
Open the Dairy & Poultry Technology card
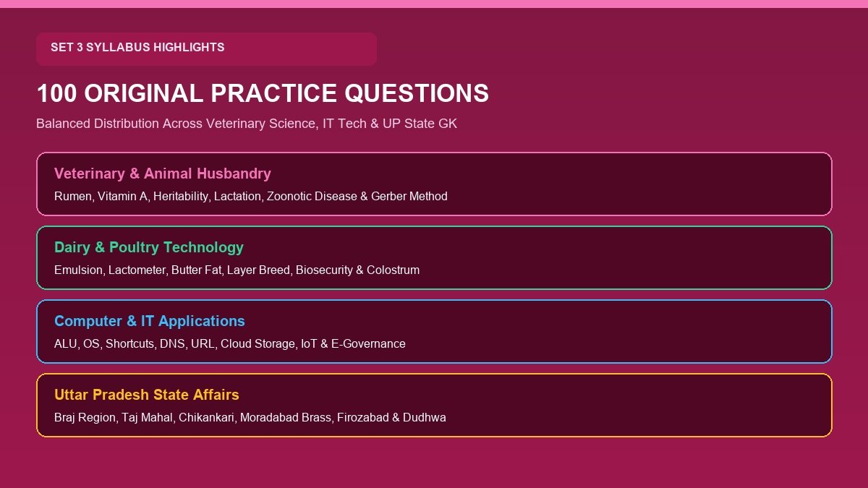[x=434, y=257]
